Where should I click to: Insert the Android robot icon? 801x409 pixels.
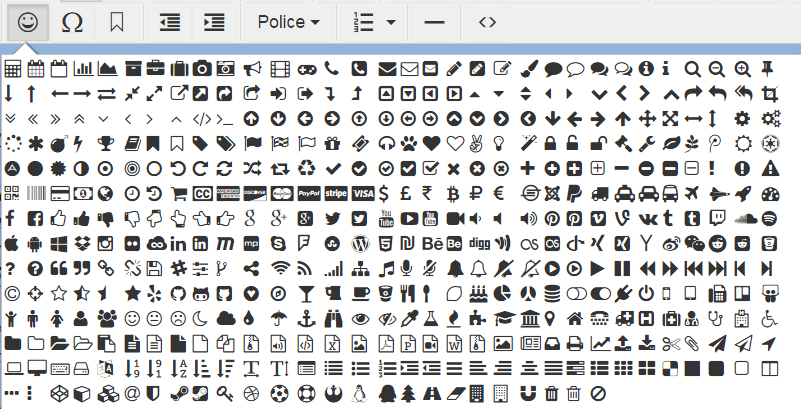[x=35, y=244]
